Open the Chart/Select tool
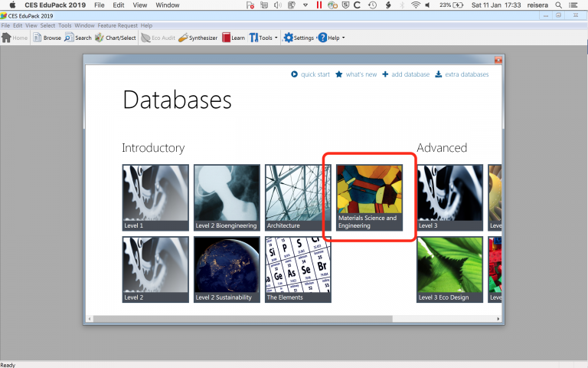Image resolution: width=588 pixels, height=368 pixels. [116, 38]
